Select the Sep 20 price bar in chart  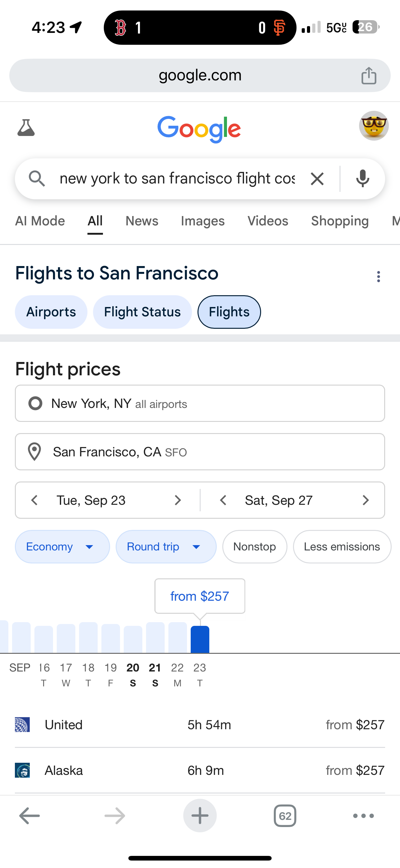(x=133, y=639)
